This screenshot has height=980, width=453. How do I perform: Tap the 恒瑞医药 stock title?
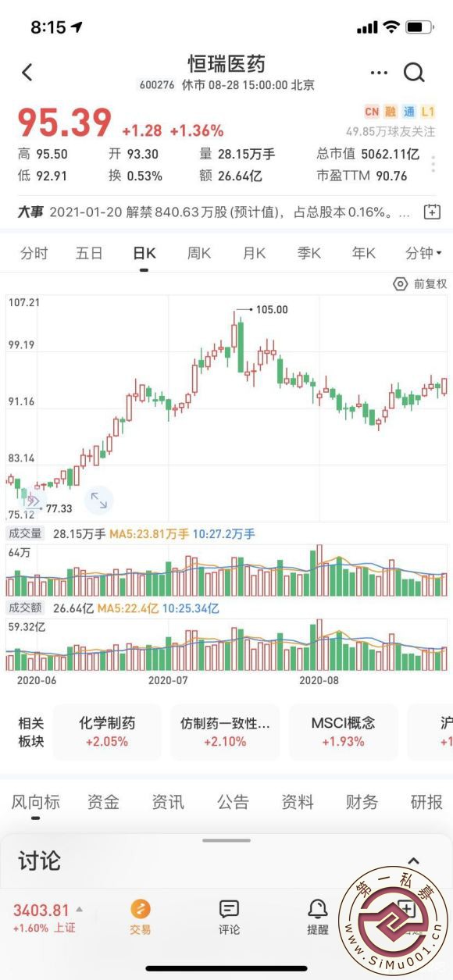pyautogui.click(x=226, y=63)
